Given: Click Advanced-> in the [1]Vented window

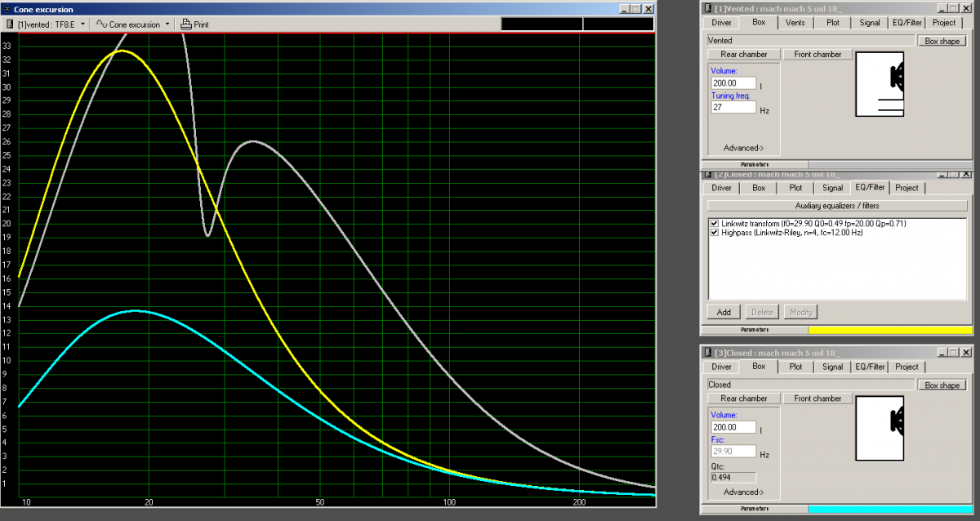Looking at the screenshot, I should click(x=743, y=148).
